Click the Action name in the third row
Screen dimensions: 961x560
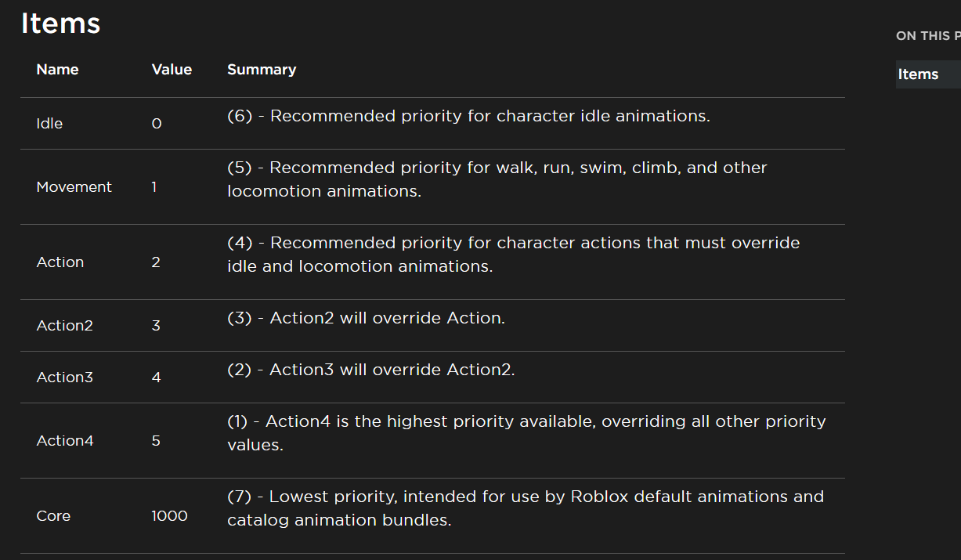60,262
